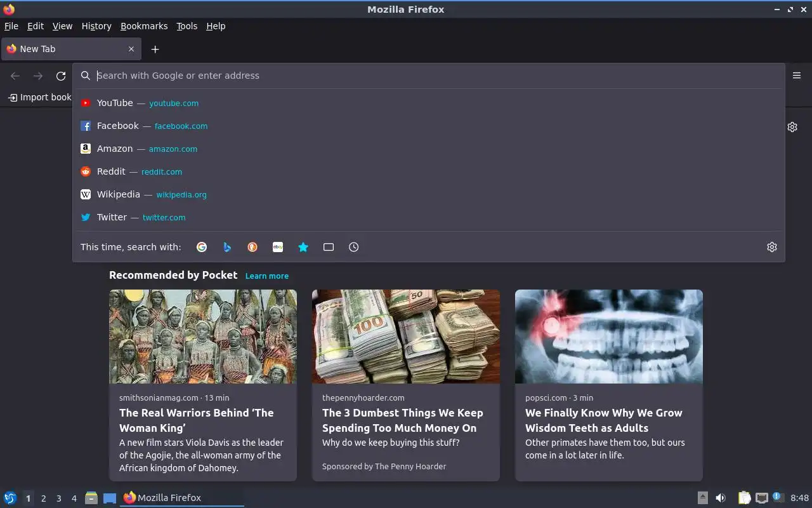Screen dimensions: 812x508
Task: Click the forward navigation arrow
Action: 38,76
